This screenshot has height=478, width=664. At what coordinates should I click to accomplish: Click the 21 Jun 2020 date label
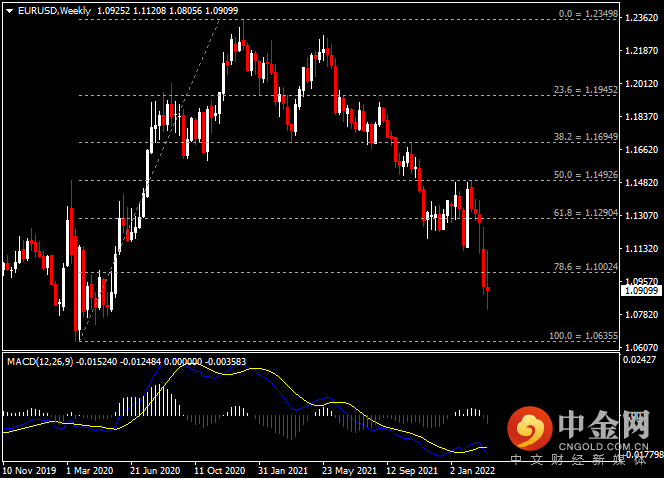point(155,470)
